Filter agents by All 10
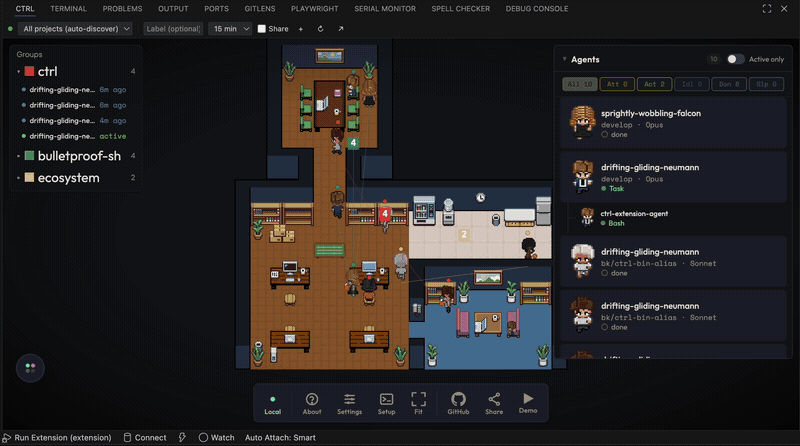This screenshot has width=800, height=446. coord(580,84)
